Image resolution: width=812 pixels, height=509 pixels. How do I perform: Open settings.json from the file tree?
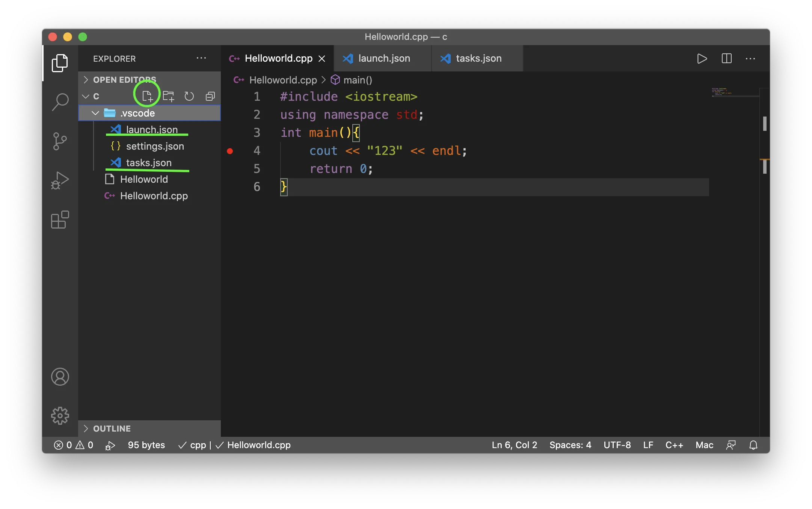pos(155,146)
